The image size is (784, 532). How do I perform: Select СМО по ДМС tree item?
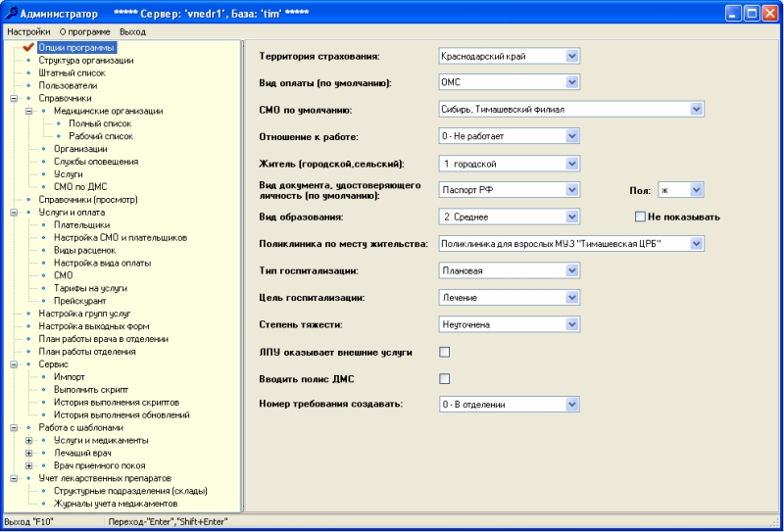coord(80,187)
